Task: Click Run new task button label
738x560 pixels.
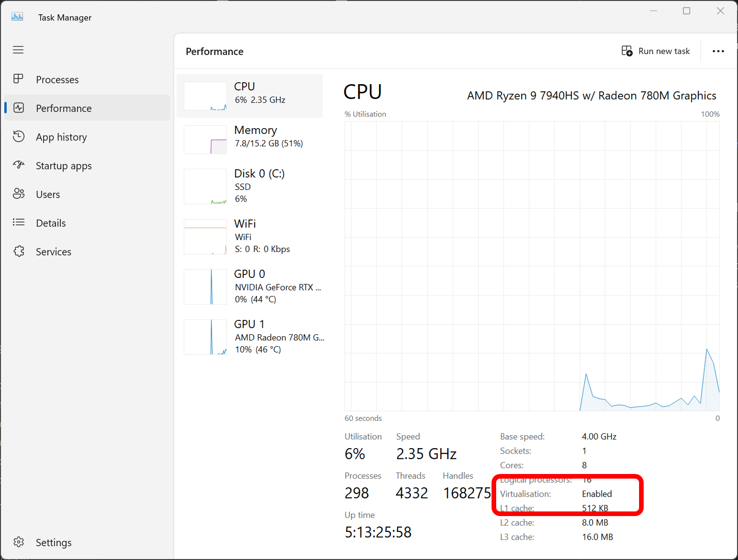Action: (664, 51)
